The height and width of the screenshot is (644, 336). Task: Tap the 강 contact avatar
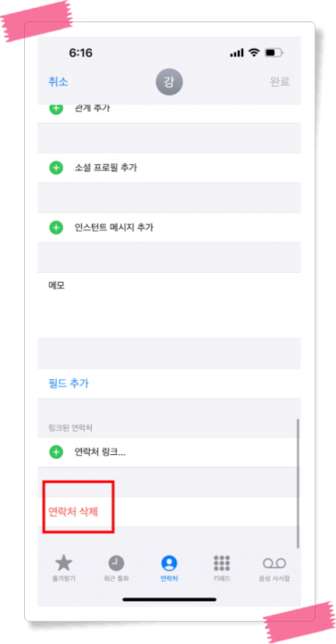point(168,82)
